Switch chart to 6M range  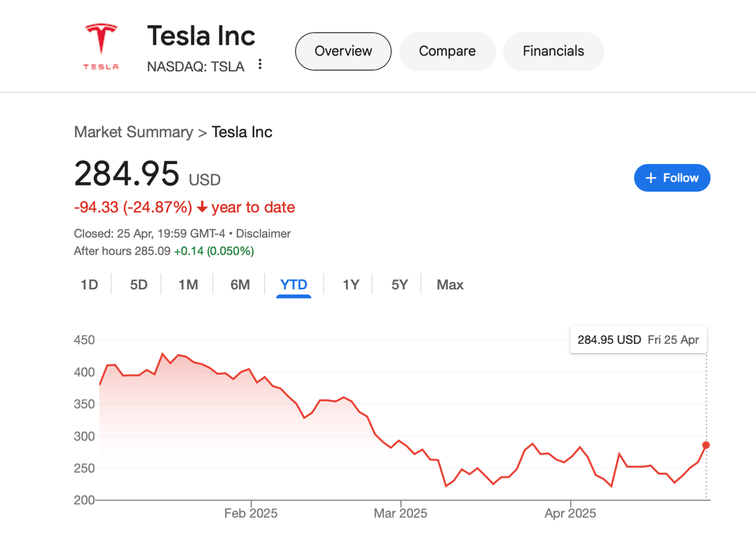tap(240, 284)
